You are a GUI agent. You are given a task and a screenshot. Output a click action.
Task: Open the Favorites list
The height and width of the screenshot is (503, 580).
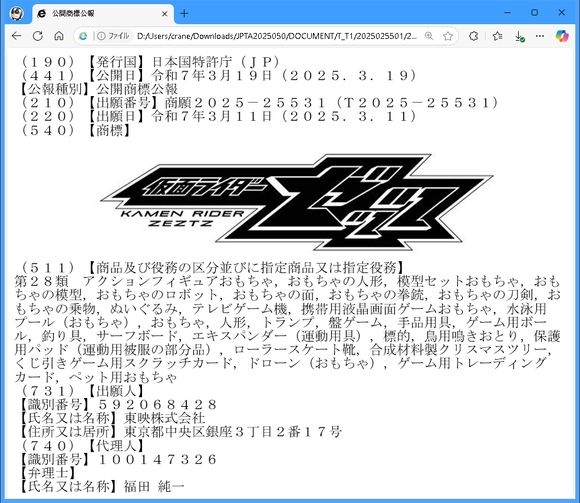point(498,36)
